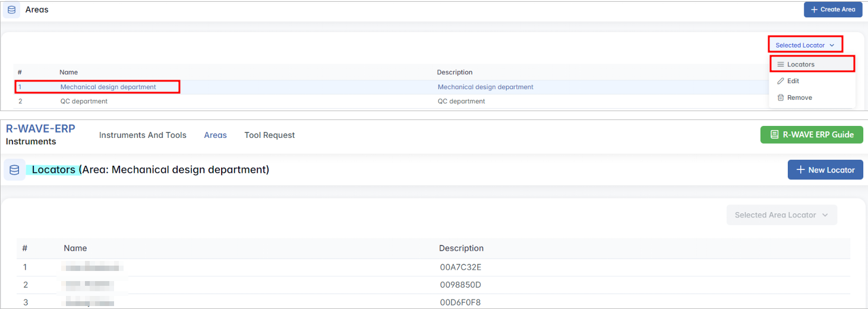Expand the Selected Area Locator dropdown
Screen dimensions: 868x309
[x=781, y=215]
